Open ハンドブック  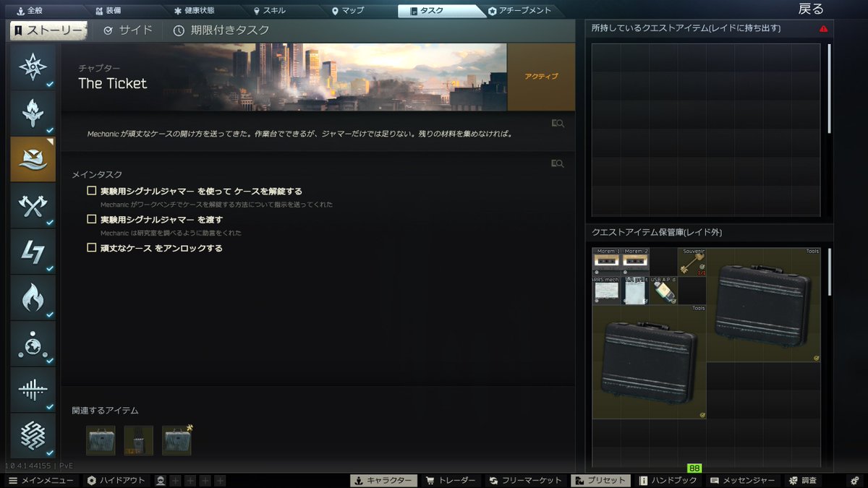668,481
